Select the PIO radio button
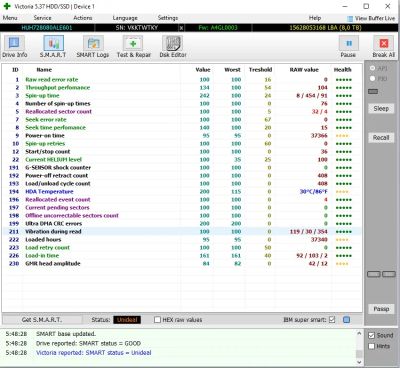This screenshot has height=368, width=400. tap(373, 79)
